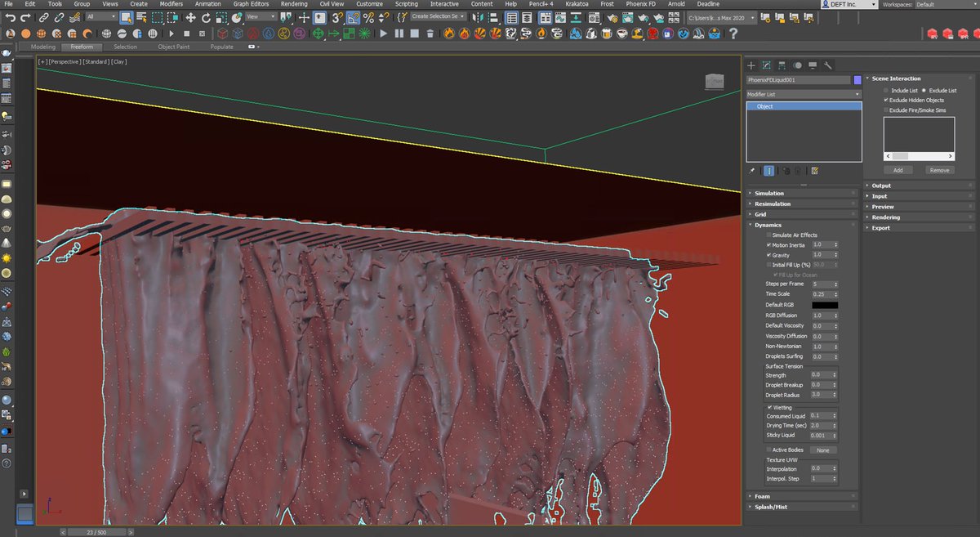Viewport: 980px width, 537px height.
Task: Click the Add button under Scene Interaction
Action: [898, 170]
